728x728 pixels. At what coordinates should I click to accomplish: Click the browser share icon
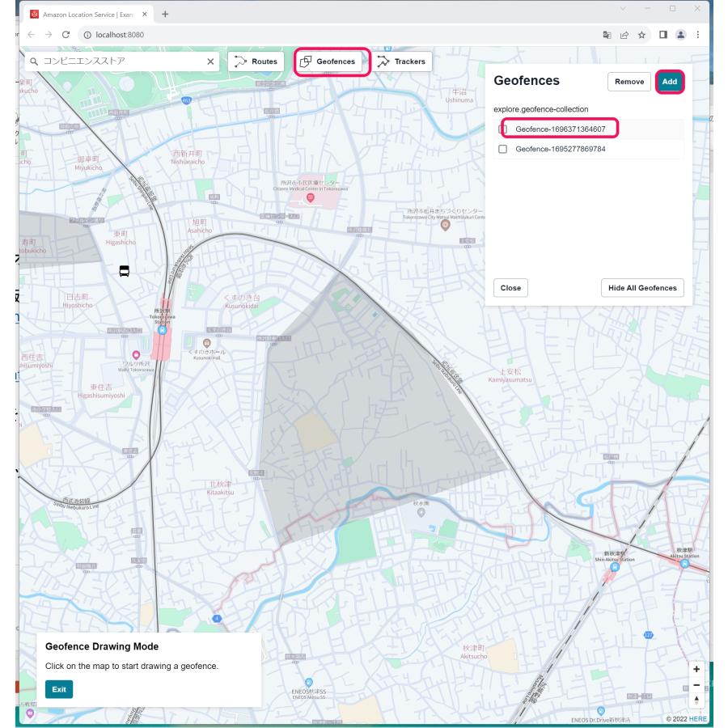coord(627,34)
